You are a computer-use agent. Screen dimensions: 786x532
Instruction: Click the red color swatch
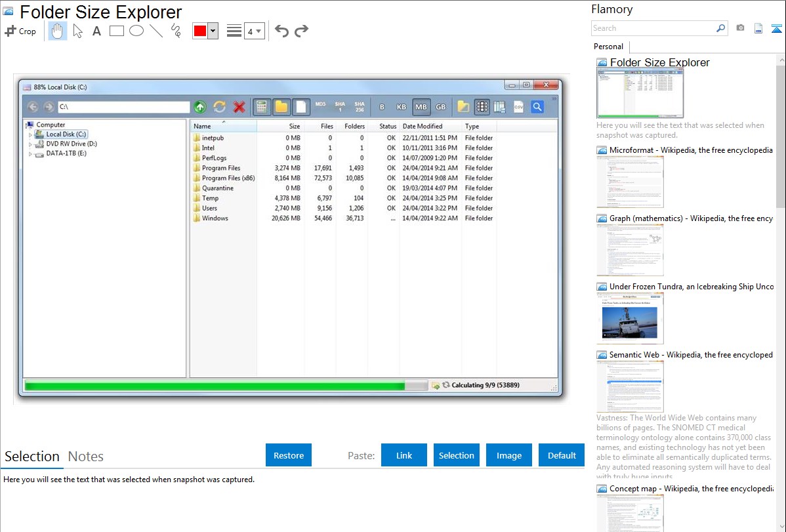tap(200, 31)
